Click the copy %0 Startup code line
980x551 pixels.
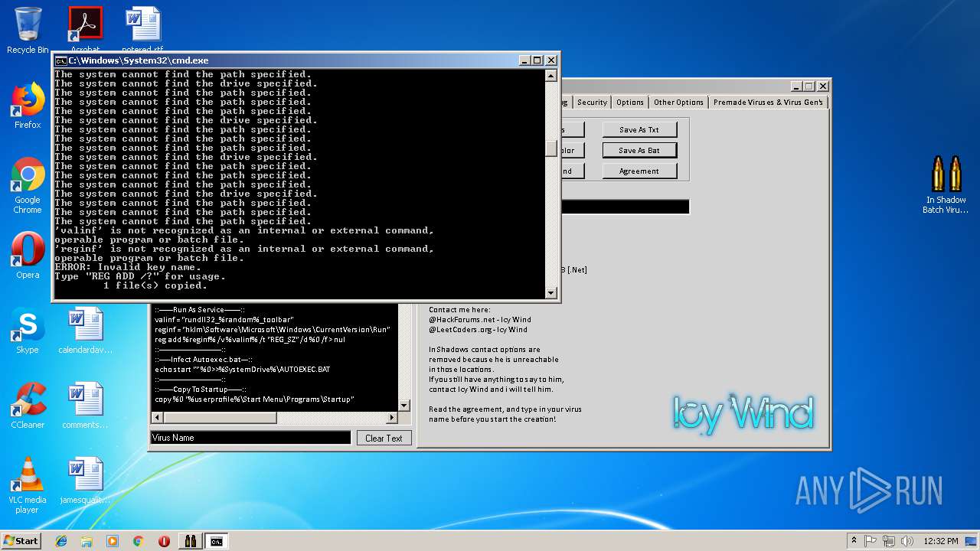(254, 399)
